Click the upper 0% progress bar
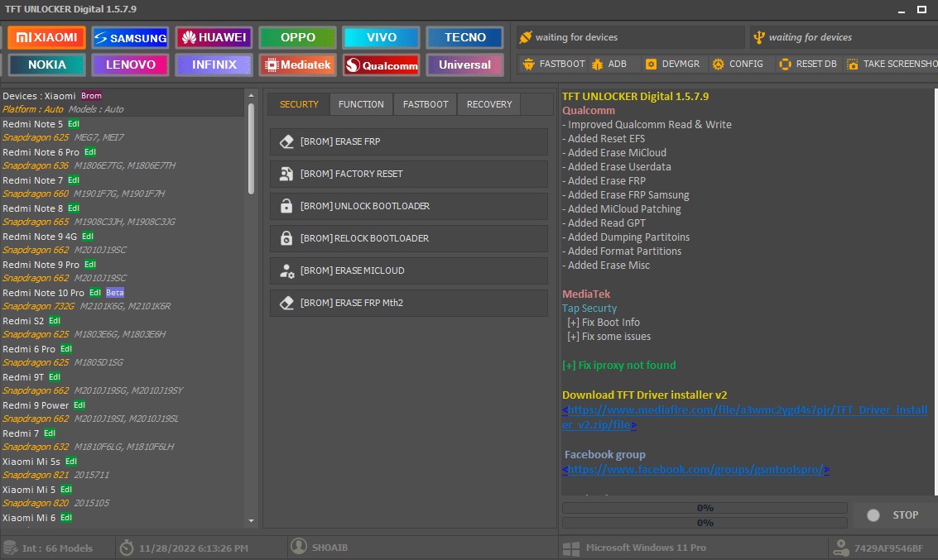 (705, 508)
